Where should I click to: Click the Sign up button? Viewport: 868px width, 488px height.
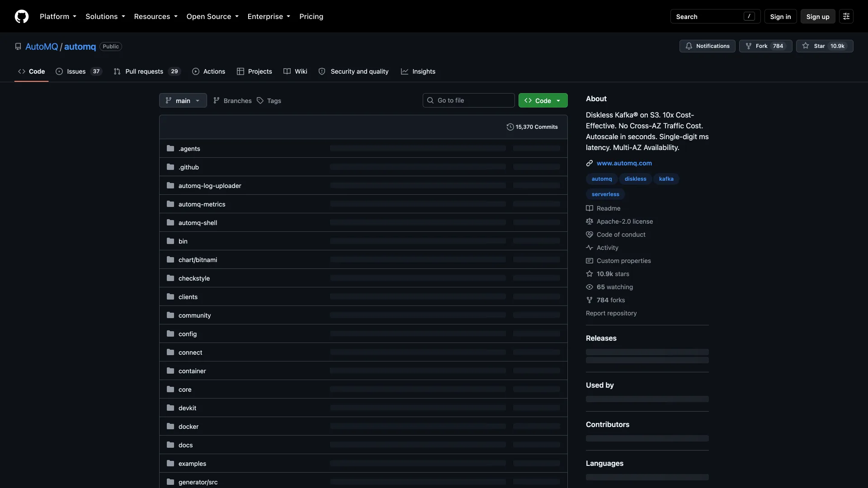pyautogui.click(x=818, y=16)
